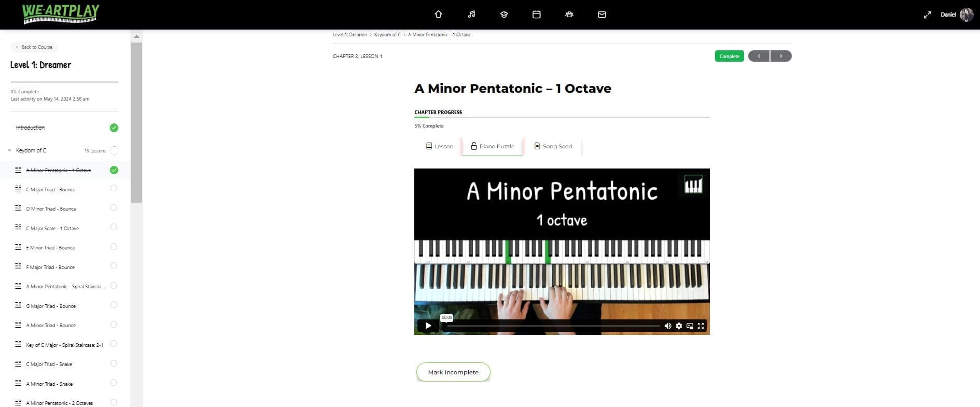Open the music note icon in navbar

471,15
